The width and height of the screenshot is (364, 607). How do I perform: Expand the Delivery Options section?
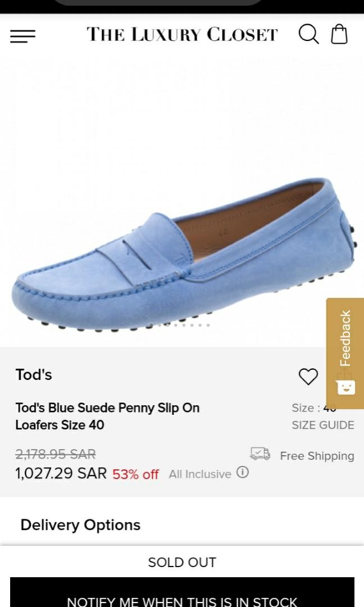coord(80,526)
